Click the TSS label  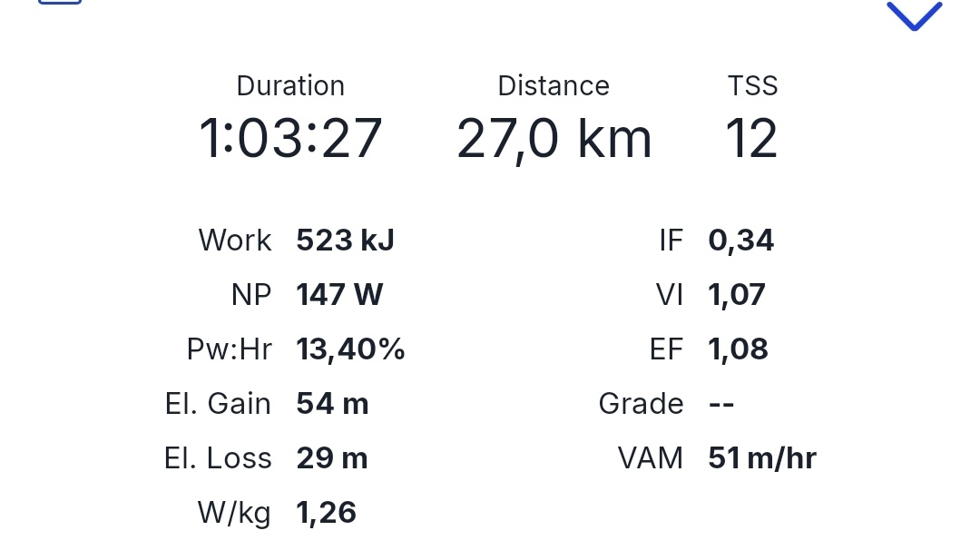coord(752,86)
